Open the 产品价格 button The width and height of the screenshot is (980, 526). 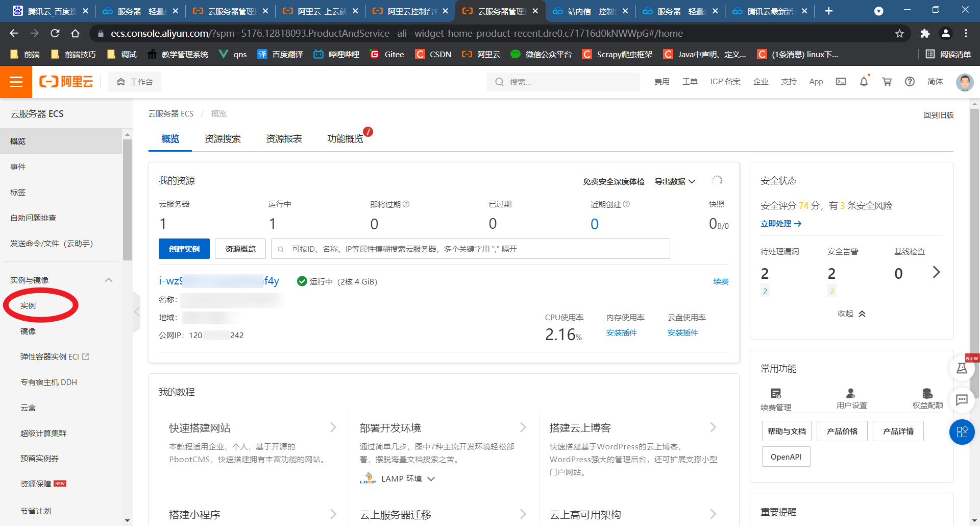[842, 431]
